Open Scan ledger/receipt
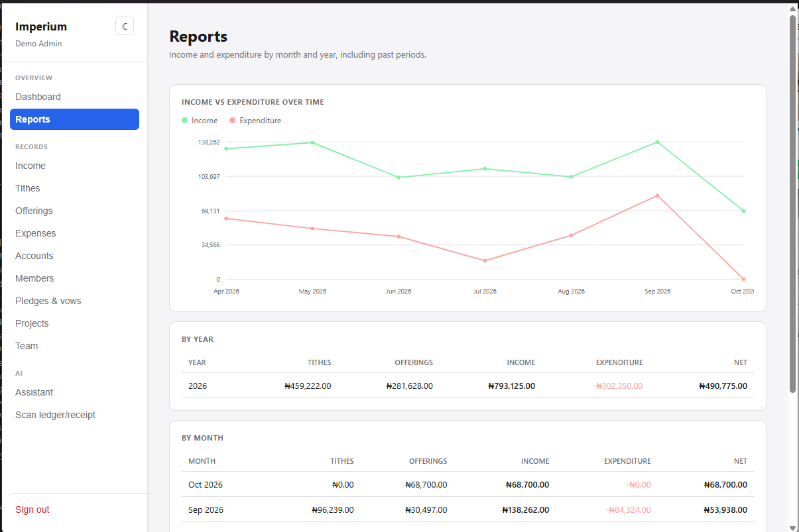This screenshot has height=532, width=799. click(74, 415)
